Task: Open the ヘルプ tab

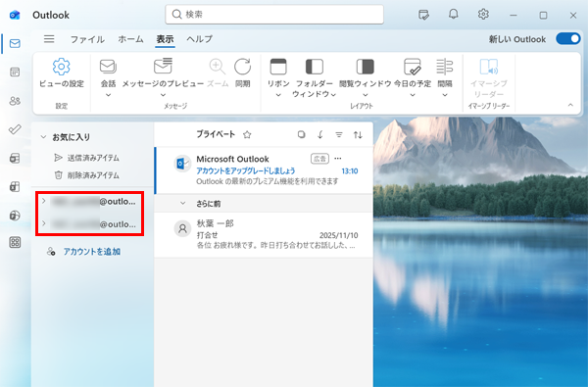Action: point(199,39)
